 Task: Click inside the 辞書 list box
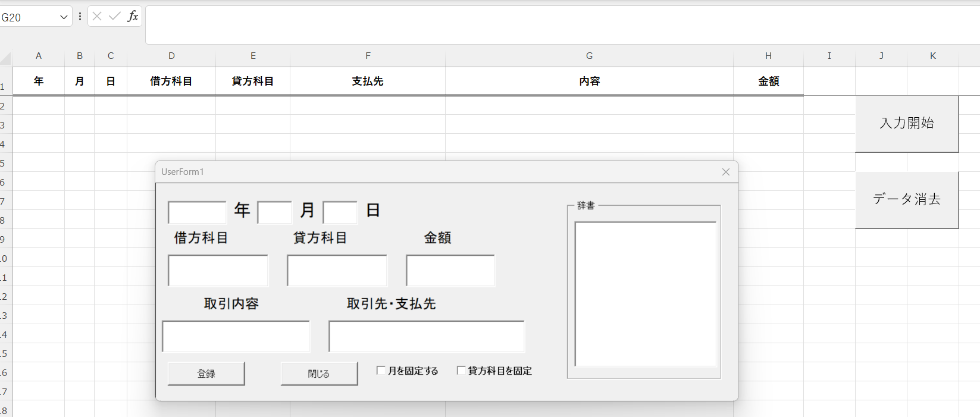coord(645,294)
